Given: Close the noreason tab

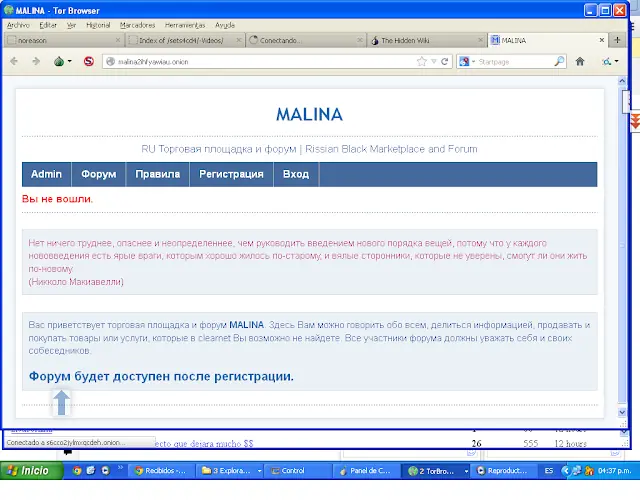Looking at the screenshot, I should 118,40.
